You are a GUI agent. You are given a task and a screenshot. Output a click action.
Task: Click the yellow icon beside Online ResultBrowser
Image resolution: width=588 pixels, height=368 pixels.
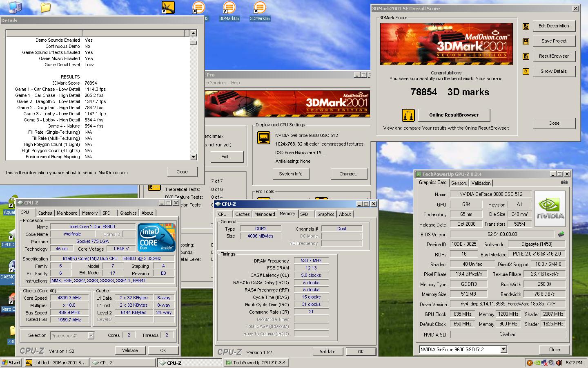pyautogui.click(x=408, y=115)
